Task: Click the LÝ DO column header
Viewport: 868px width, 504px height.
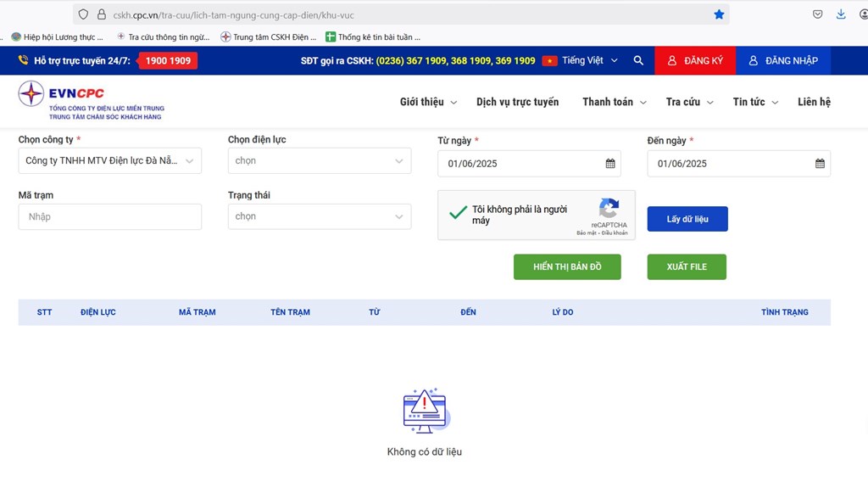Action: click(x=563, y=312)
